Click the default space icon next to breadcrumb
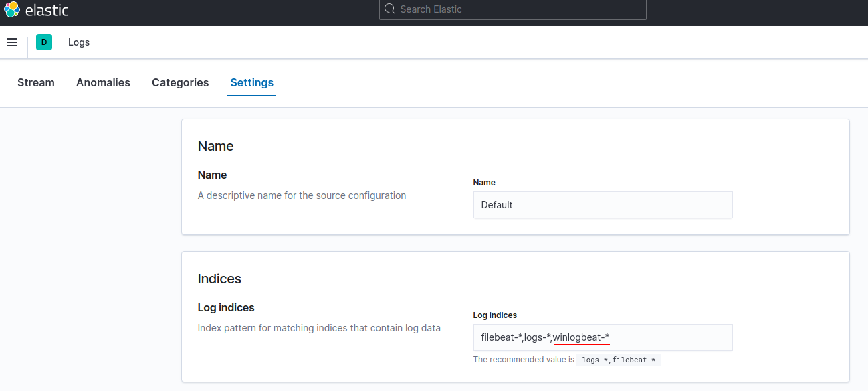This screenshot has width=868, height=391. click(43, 42)
